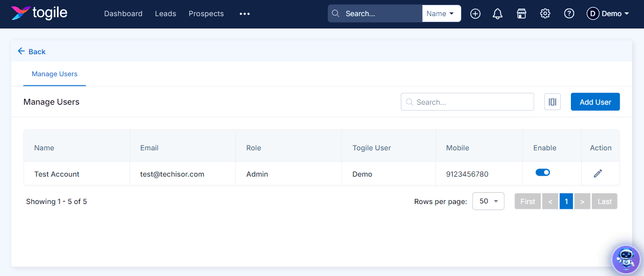
Task: Open the chatbot robot assistant
Action: click(x=626, y=259)
